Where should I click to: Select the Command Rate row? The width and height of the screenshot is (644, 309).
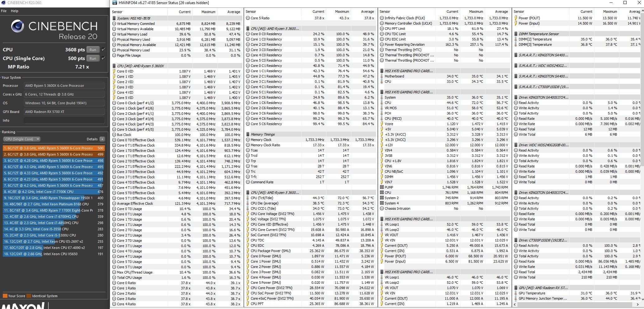311,182
